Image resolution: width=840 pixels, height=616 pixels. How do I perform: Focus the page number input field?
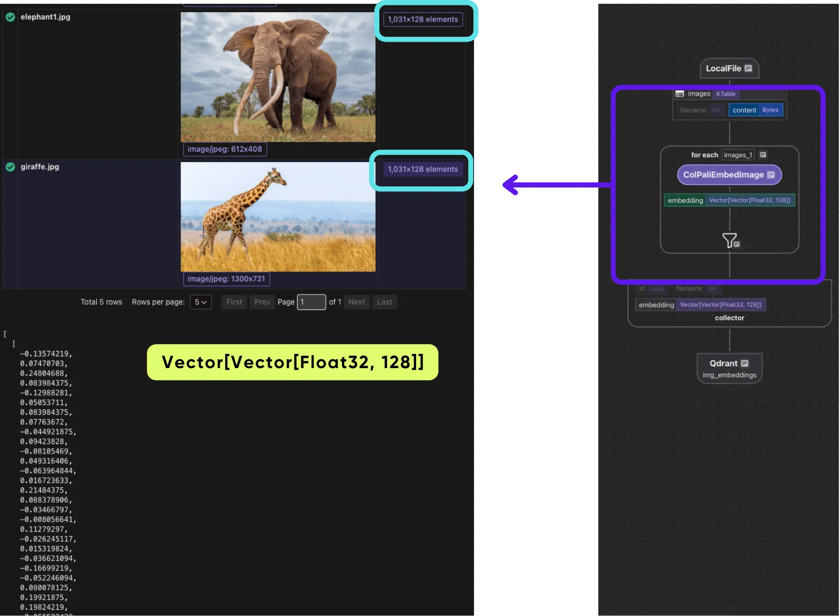click(x=311, y=302)
